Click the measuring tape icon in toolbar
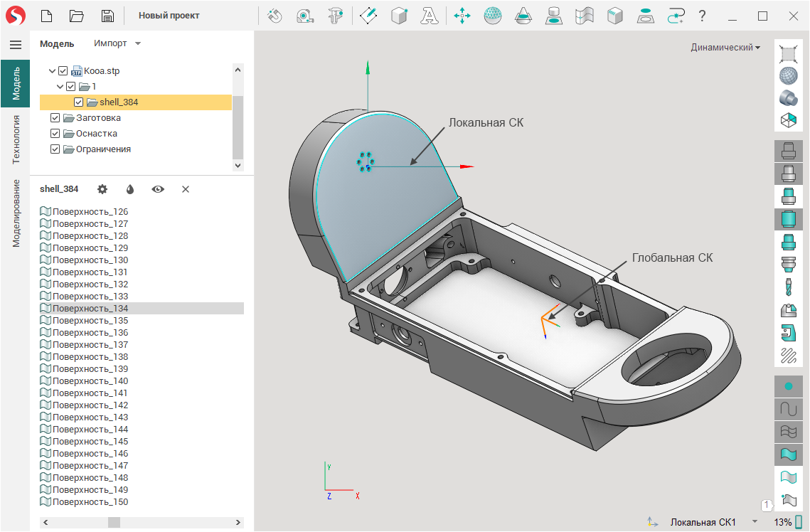The image size is (810, 532). coord(305,16)
